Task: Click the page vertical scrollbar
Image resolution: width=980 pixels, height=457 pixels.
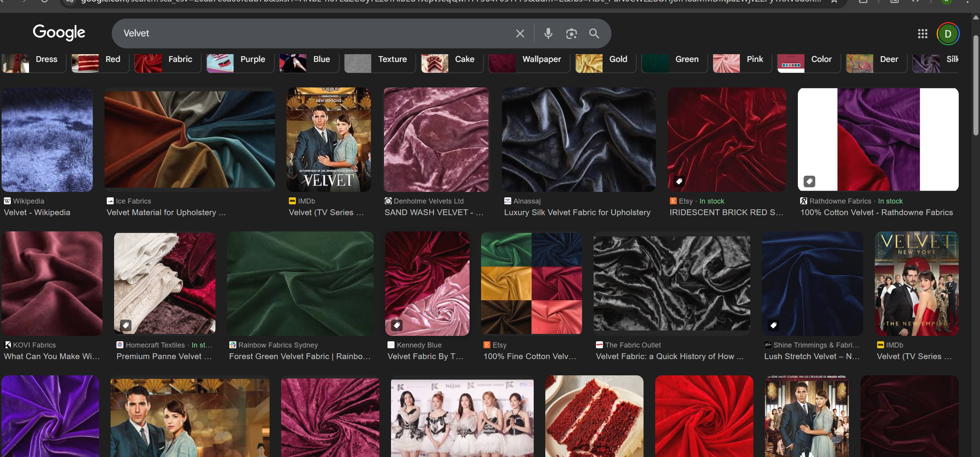Action: click(976, 85)
